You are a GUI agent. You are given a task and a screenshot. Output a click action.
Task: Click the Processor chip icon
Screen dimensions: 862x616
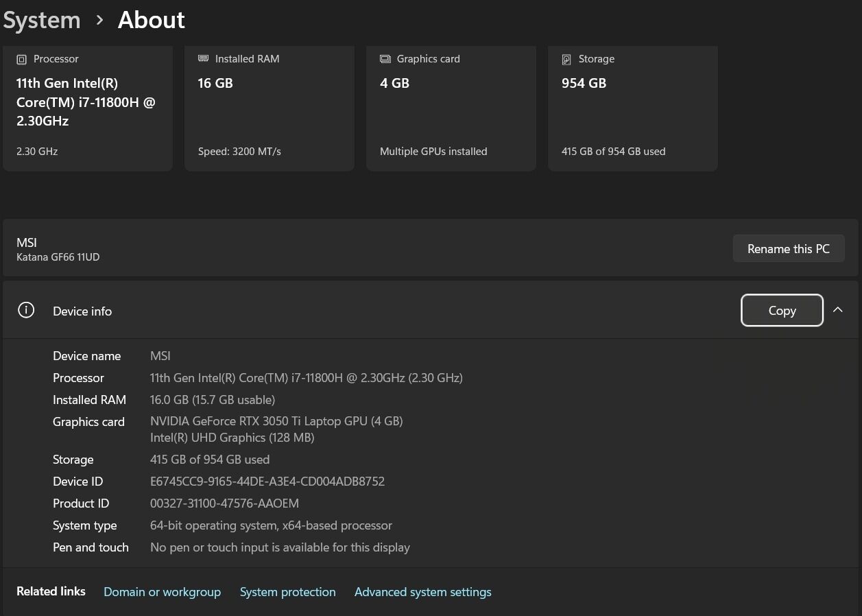tap(21, 59)
